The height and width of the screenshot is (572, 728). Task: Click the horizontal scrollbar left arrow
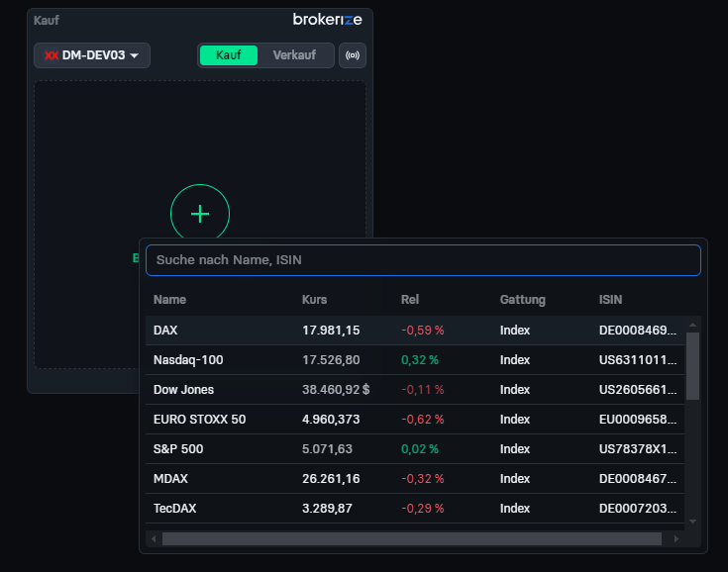(154, 539)
